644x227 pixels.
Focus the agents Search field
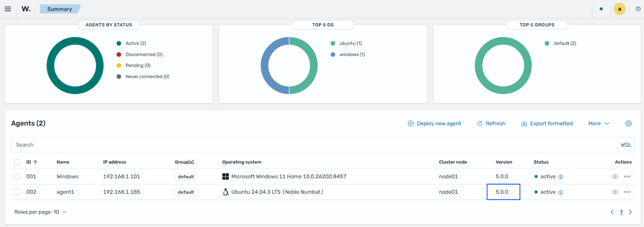[314, 145]
